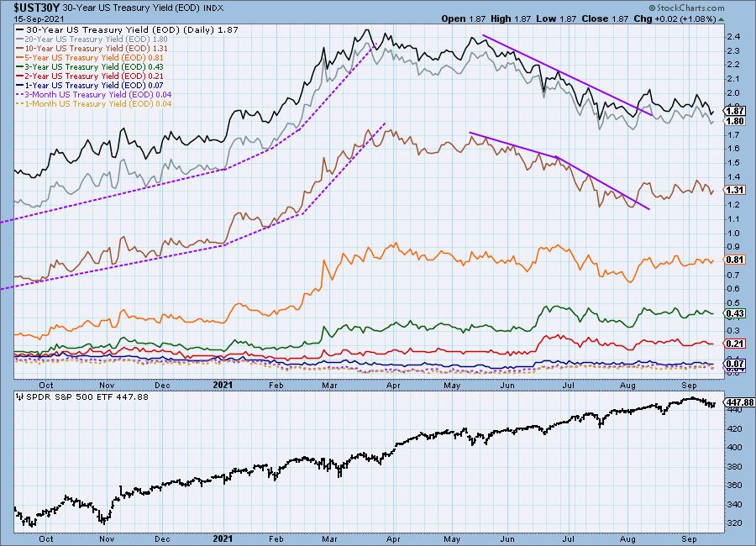This screenshot has height=546, width=756.
Task: Click the 1-Year US Treasury Yield legend entry
Action: pyautogui.click(x=90, y=85)
